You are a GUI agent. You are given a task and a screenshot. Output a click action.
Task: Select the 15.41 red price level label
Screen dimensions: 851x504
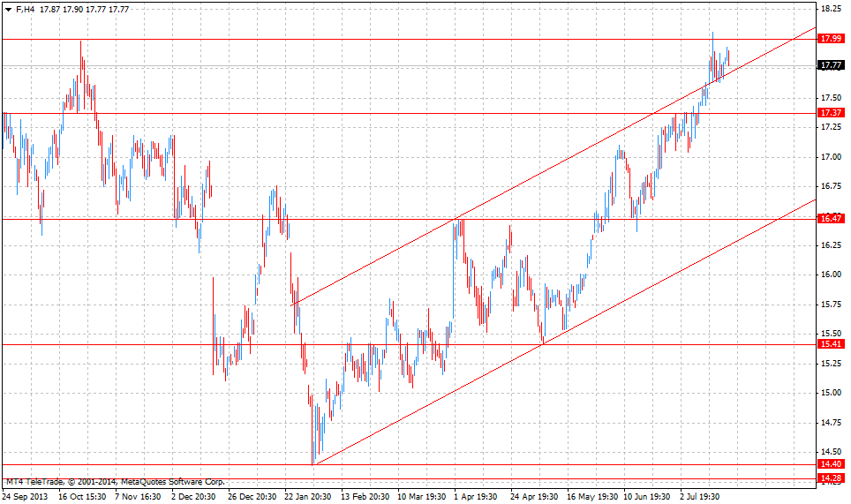coord(831,344)
